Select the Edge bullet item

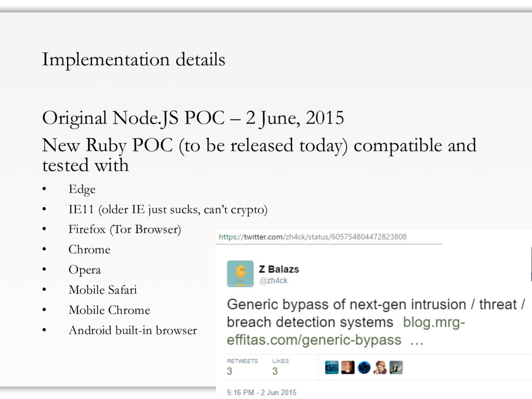click(82, 189)
